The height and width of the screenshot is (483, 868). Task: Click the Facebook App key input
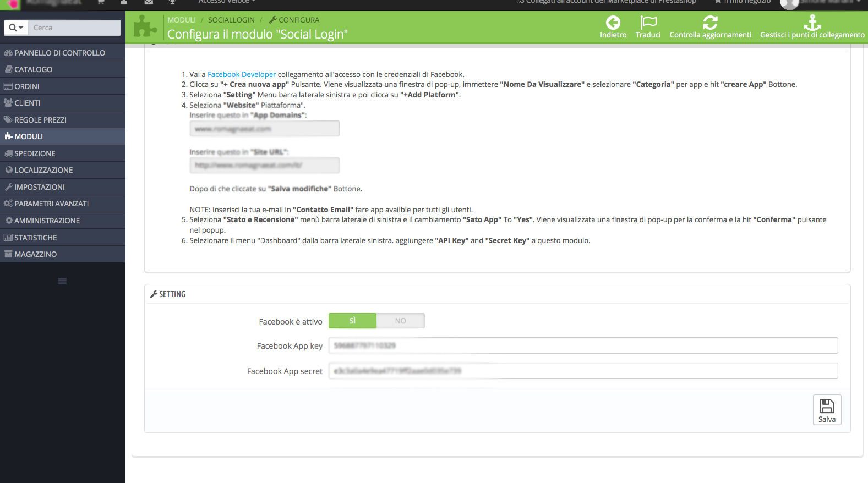click(x=583, y=345)
